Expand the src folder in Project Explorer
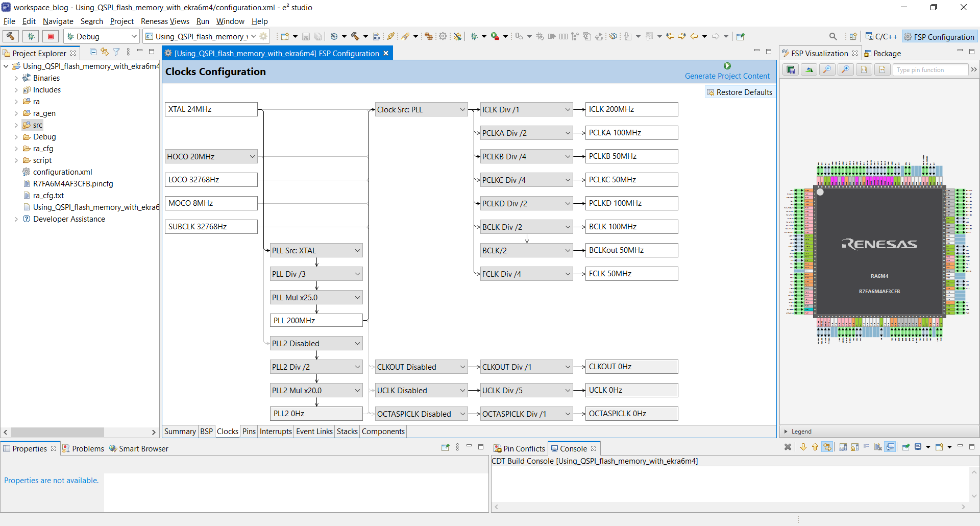The image size is (980, 526). (16, 125)
